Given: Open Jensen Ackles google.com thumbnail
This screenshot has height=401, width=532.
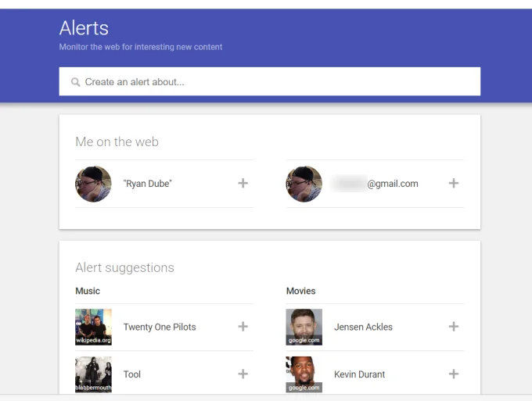Looking at the screenshot, I should [304, 327].
